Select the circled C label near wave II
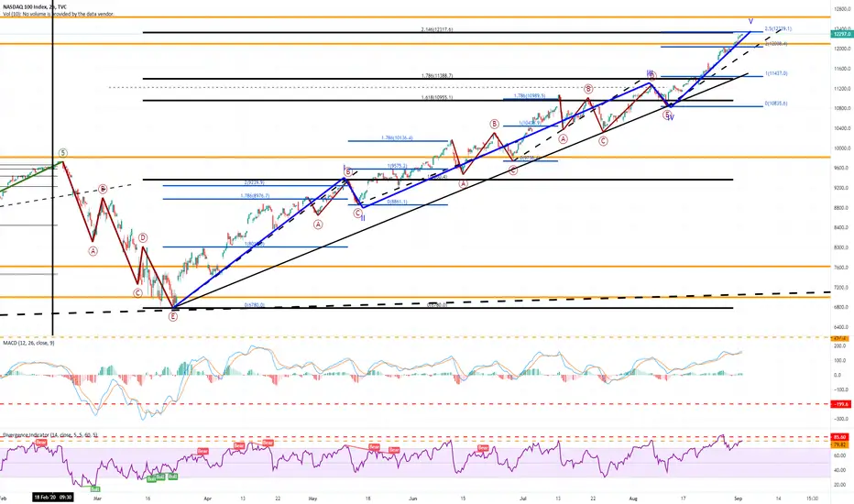Image resolution: width=854 pixels, height=504 pixels. 358,214
